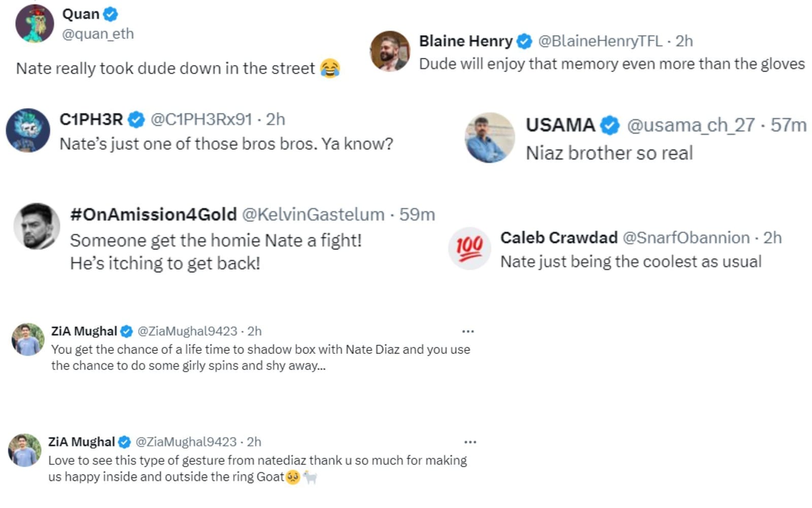Click the 57m timestamp on USAMA's tweet

point(788,125)
